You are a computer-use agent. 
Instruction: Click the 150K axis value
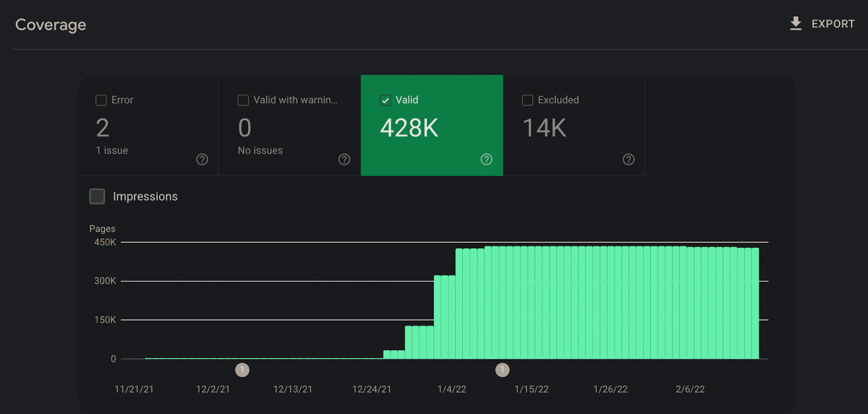105,320
